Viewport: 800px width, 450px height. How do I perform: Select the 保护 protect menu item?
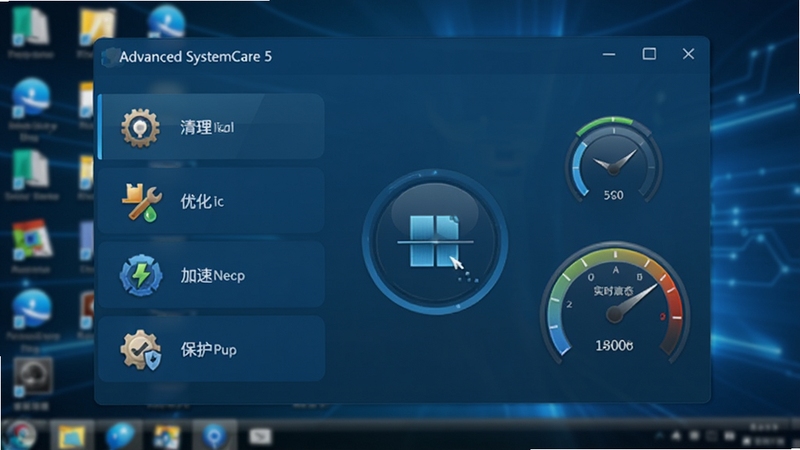click(211, 349)
